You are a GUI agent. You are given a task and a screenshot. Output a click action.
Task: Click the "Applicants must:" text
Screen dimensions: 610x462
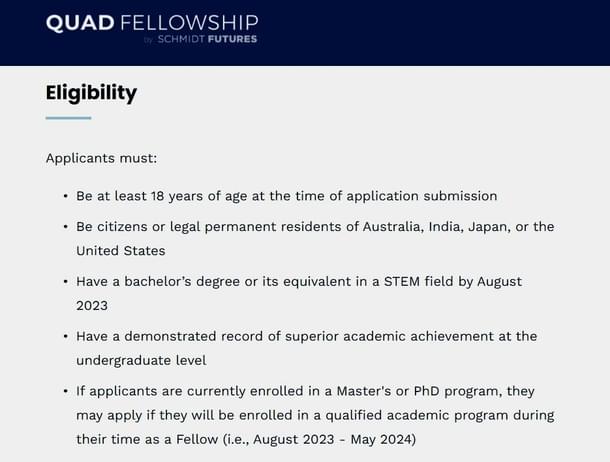click(x=101, y=158)
